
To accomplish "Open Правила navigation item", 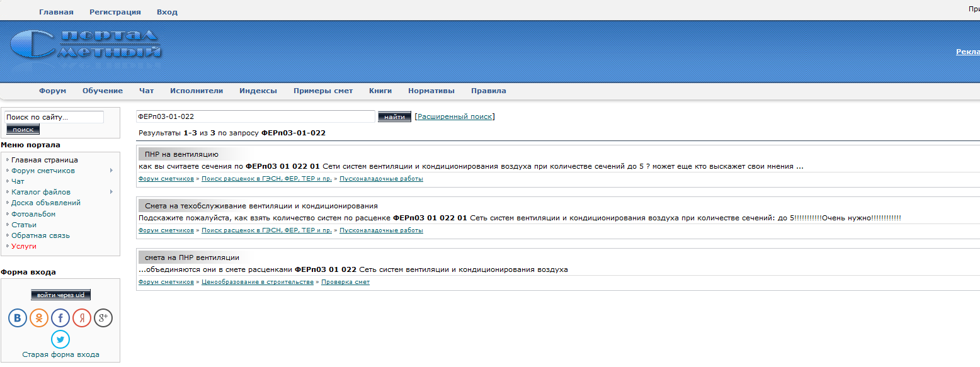I will click(x=489, y=91).
